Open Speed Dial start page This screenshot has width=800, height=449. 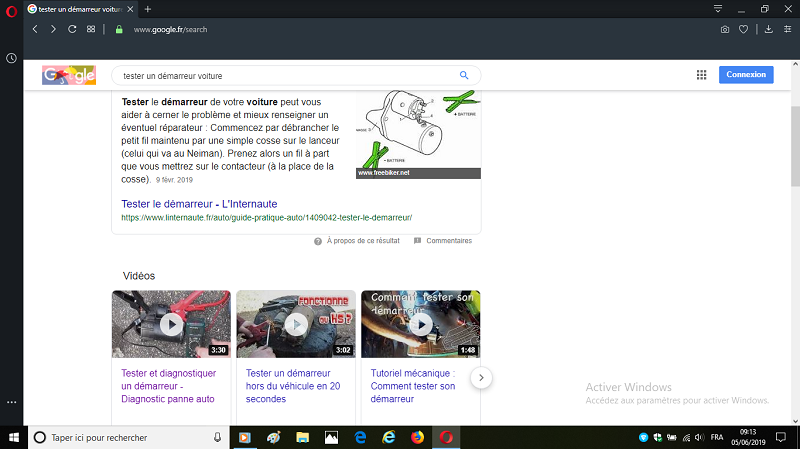pyautogui.click(x=91, y=29)
